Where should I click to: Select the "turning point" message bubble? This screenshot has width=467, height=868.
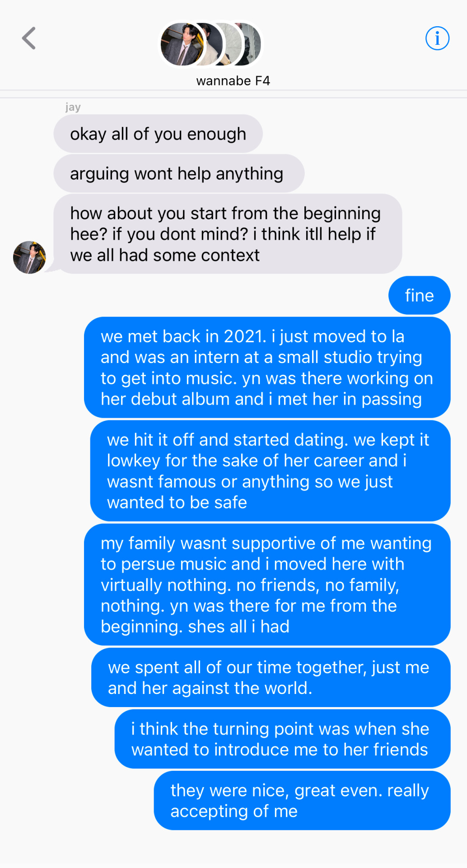pos(282,739)
